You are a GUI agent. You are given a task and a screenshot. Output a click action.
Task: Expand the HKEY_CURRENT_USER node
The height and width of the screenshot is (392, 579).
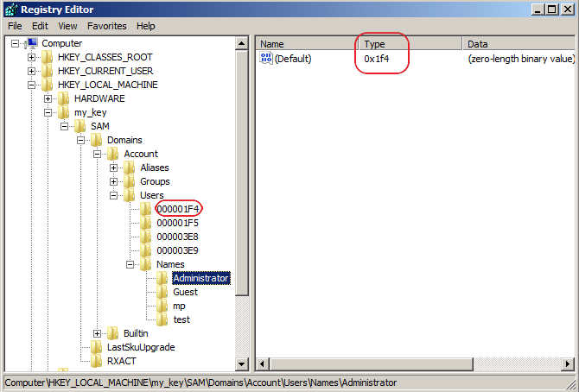pyautogui.click(x=31, y=72)
